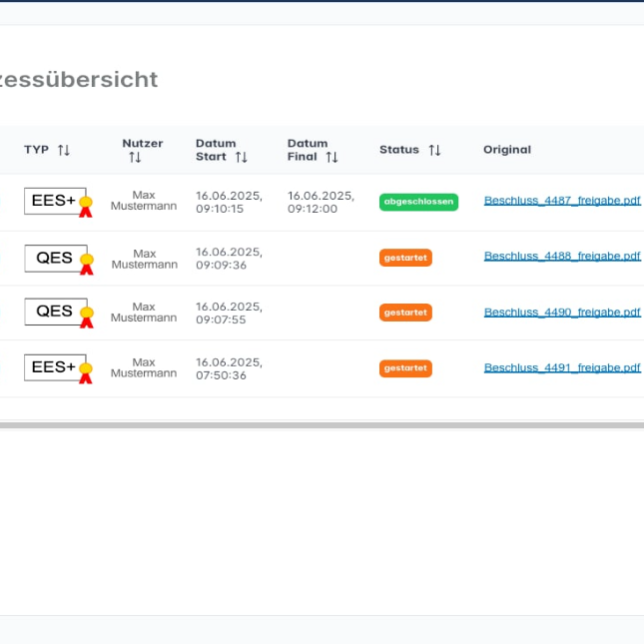Click the Datum Start header label
This screenshot has width=644, height=644.
216,150
